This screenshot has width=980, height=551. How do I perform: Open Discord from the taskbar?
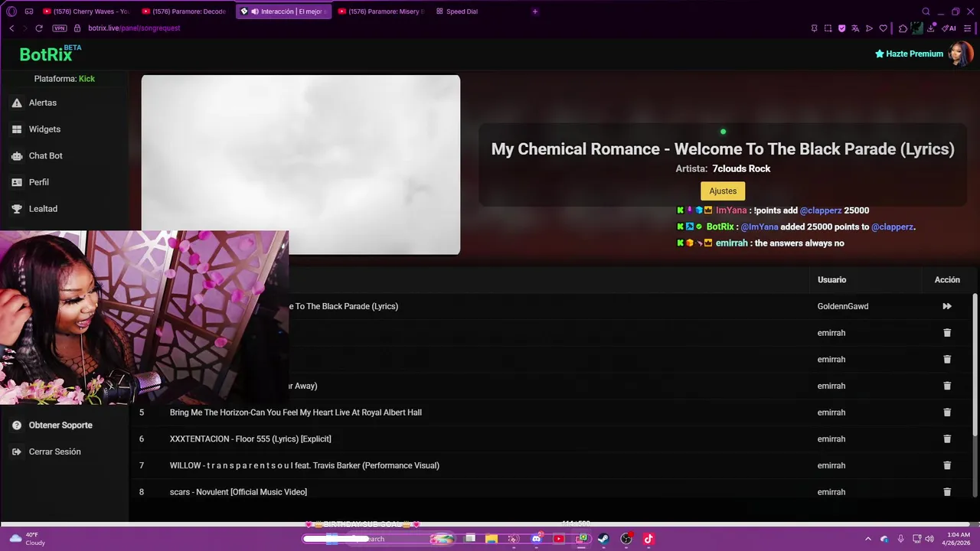(536, 539)
